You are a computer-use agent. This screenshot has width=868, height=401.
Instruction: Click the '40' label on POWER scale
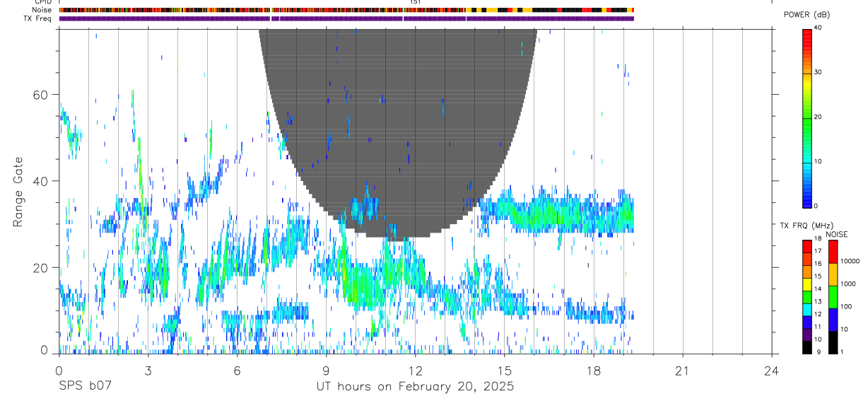[x=818, y=28]
